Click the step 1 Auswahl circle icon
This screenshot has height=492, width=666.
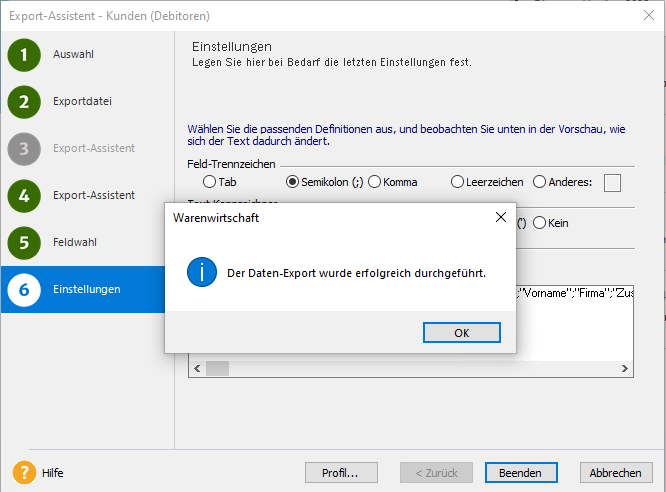pyautogui.click(x=24, y=54)
